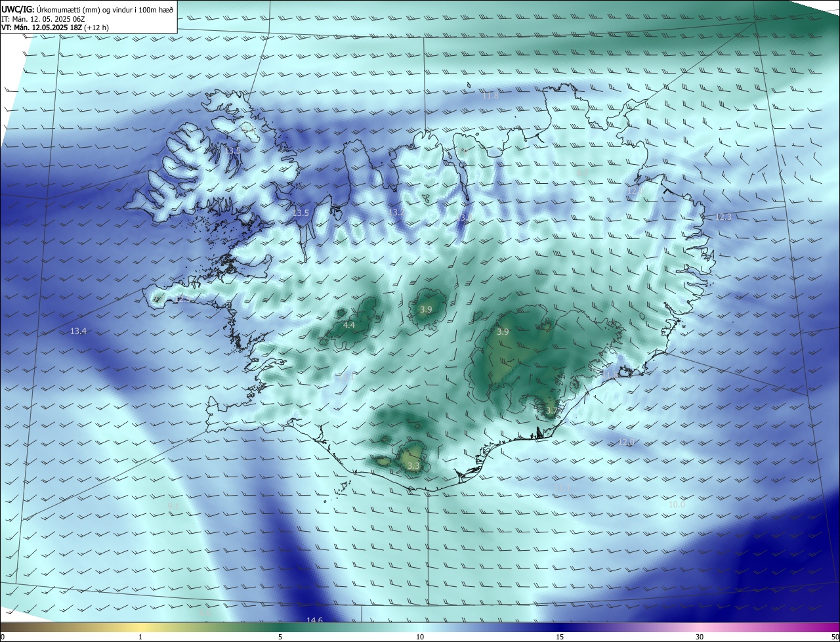Click the 4.4 value label on the map

[x=349, y=325]
